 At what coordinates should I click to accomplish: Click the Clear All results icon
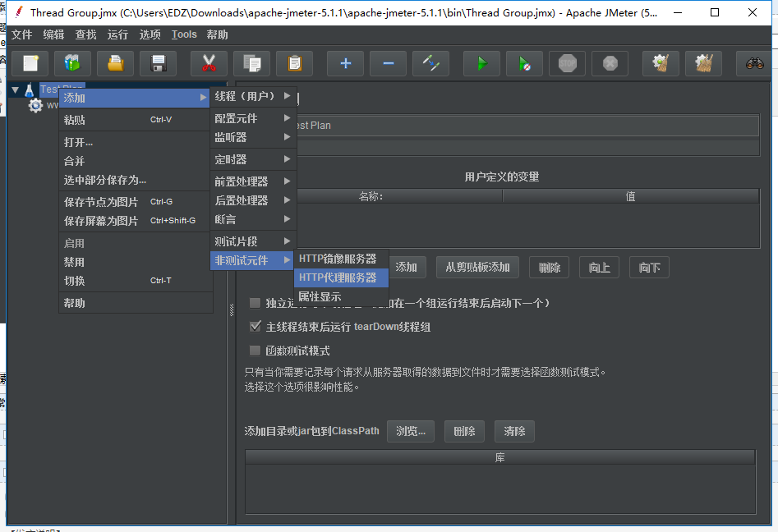click(x=703, y=63)
